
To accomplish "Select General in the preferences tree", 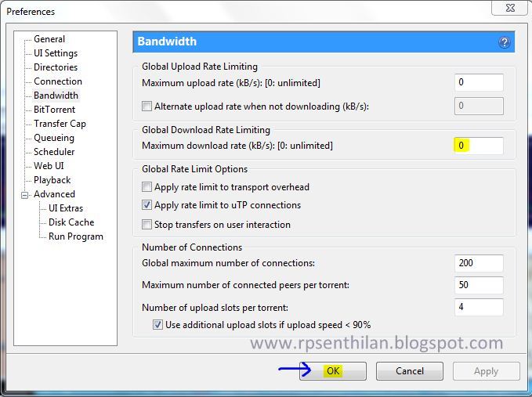I will pyautogui.click(x=49, y=39).
